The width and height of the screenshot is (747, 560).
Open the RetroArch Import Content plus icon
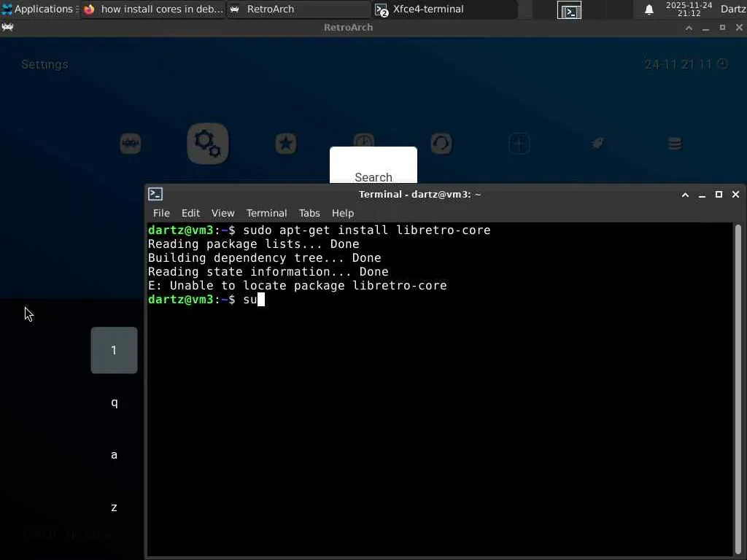pyautogui.click(x=519, y=144)
